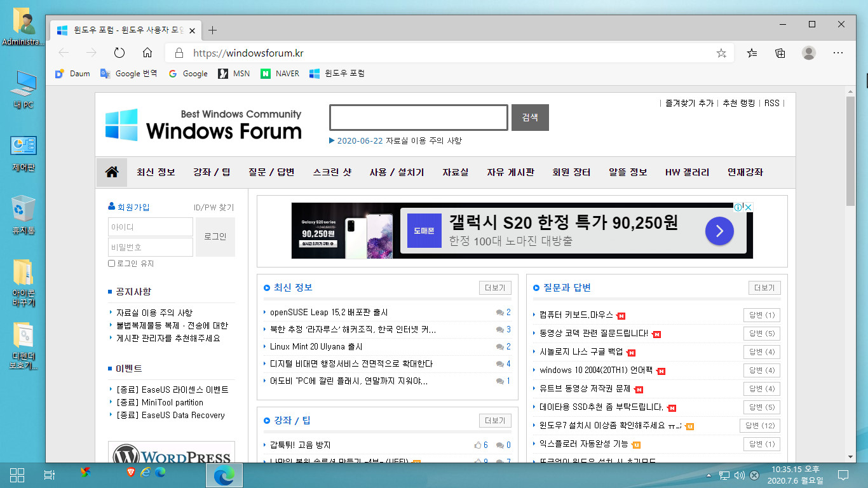Click the page vertical scrollbar thumb

851,151
